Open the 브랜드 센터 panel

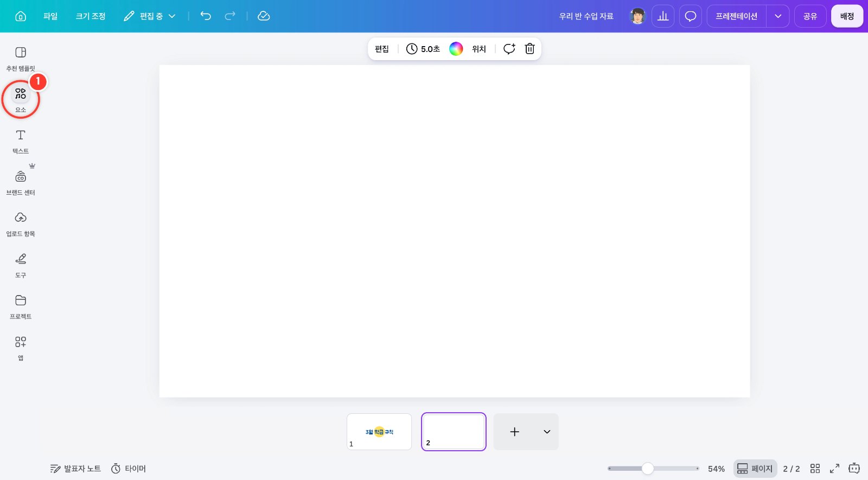(x=21, y=183)
